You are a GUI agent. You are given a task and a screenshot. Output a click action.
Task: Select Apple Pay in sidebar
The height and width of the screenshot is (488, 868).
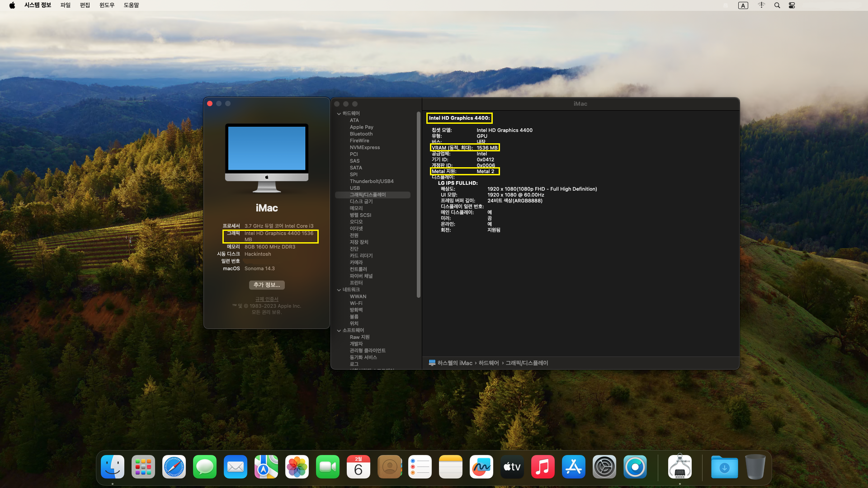(362, 127)
